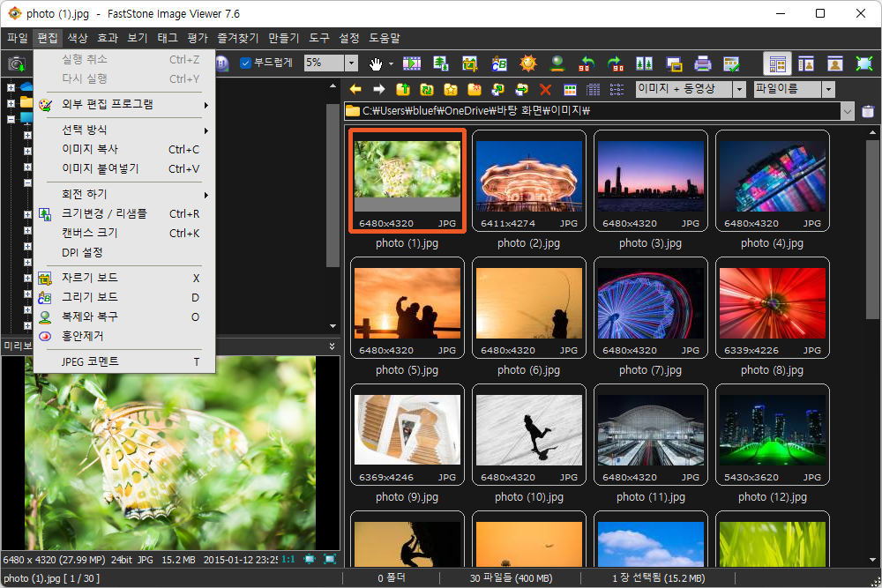Open the settings checklist toolbar icon

(x=731, y=63)
